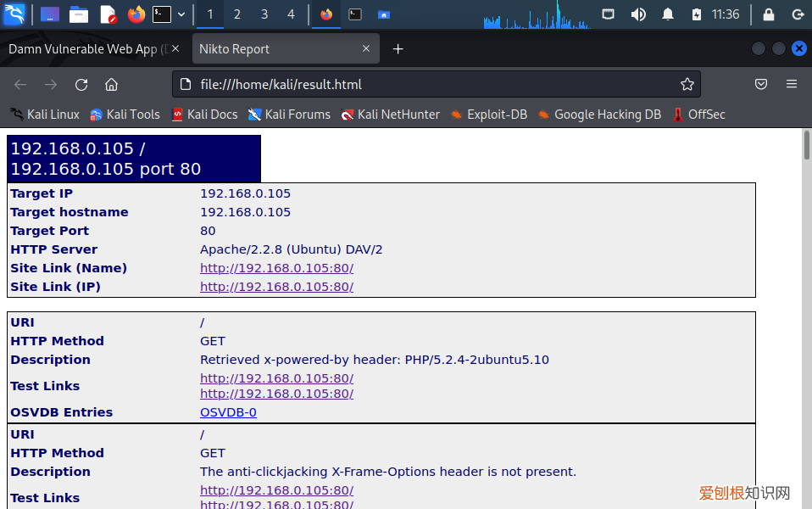Open the Kali applications menu logo

14,14
